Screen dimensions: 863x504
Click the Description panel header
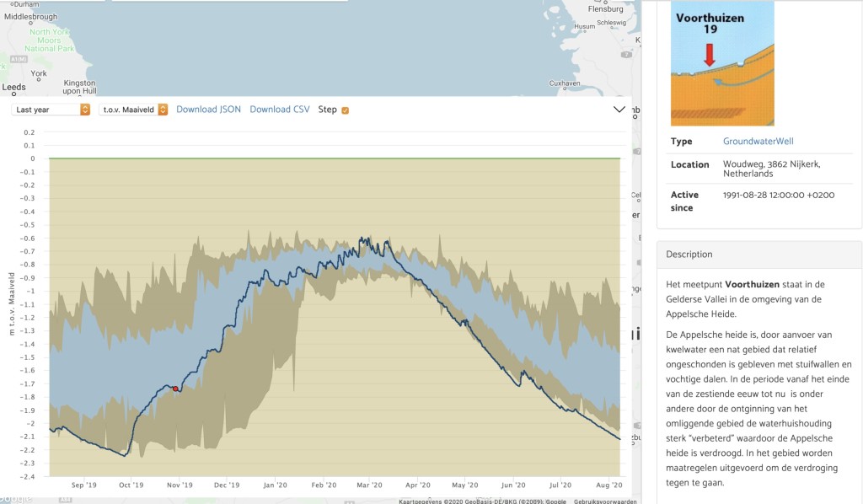(x=759, y=255)
